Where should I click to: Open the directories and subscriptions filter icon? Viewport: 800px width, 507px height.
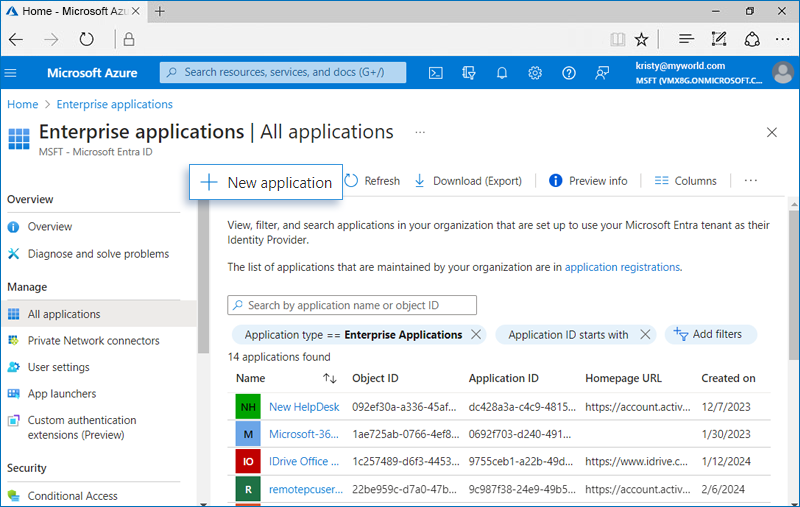[x=469, y=73]
